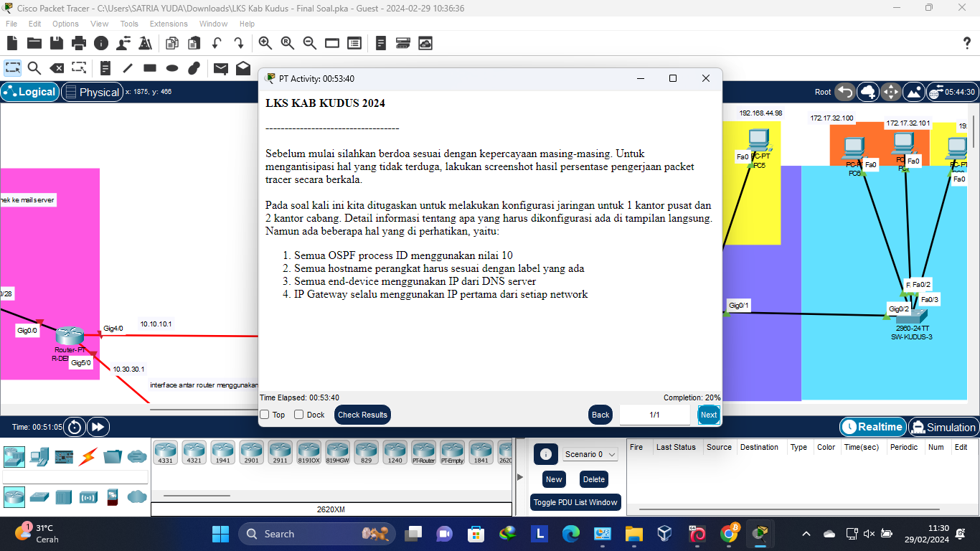Open the Options menu
The height and width of the screenshot is (551, 980).
click(65, 24)
